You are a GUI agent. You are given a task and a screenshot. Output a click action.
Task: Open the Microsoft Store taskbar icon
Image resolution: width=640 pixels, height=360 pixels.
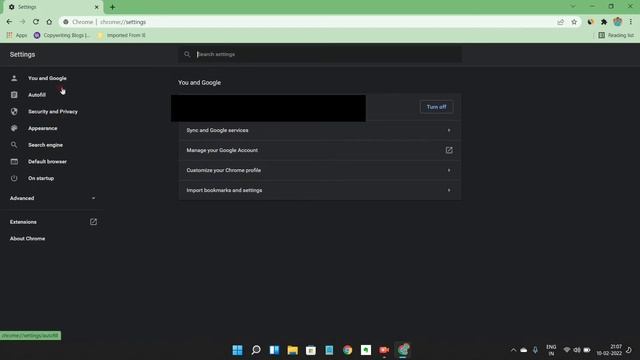click(x=311, y=350)
